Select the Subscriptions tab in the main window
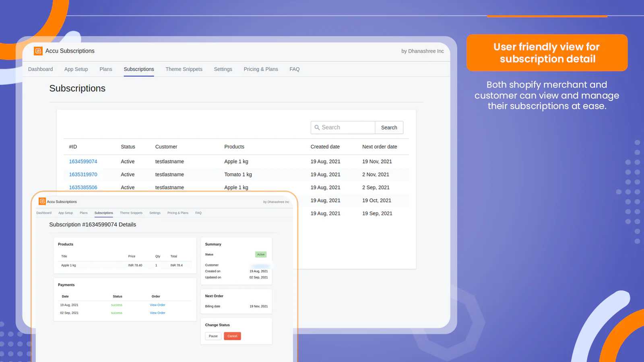This screenshot has width=644, height=362. tap(139, 69)
